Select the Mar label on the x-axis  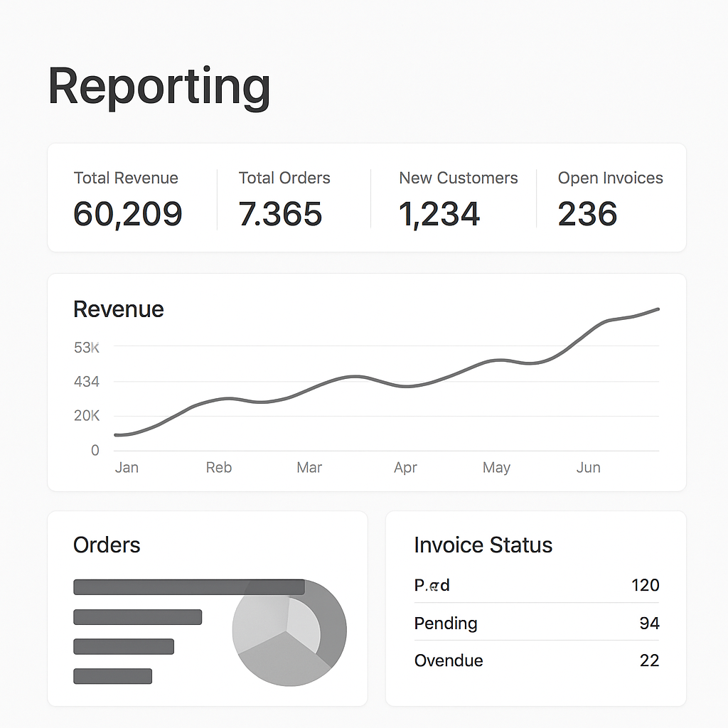(309, 468)
